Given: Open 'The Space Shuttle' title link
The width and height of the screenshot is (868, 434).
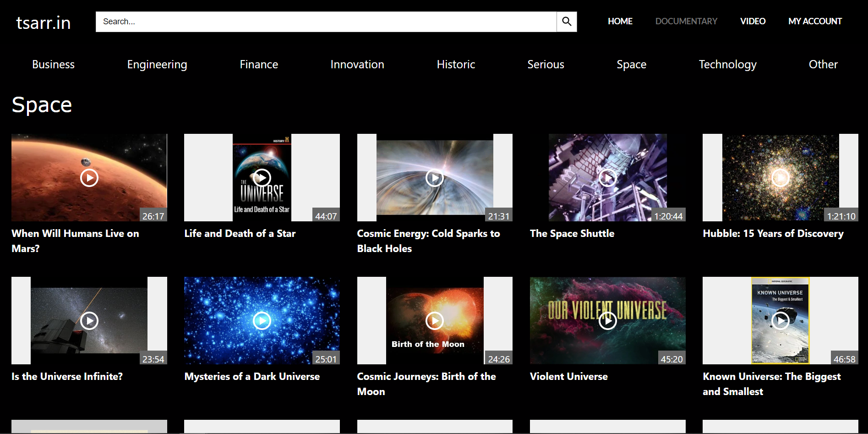Looking at the screenshot, I should click(x=572, y=234).
